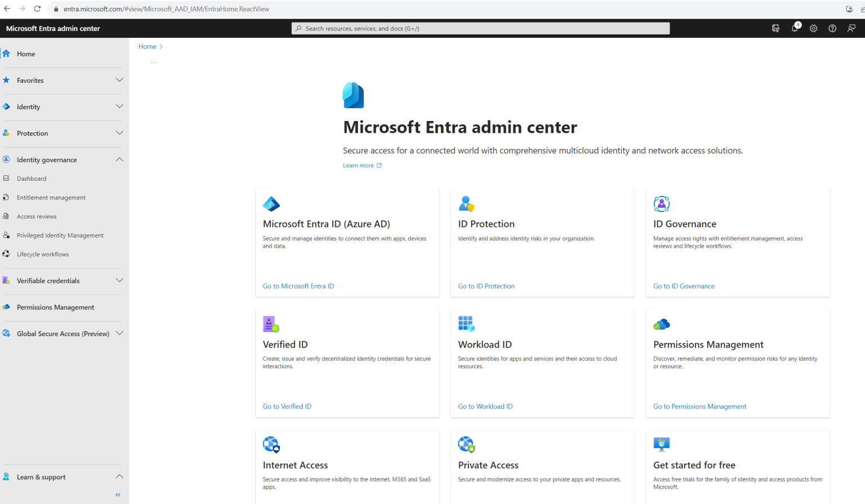Select Permissions Management in the sidebar
This screenshot has width=865, height=504.
[x=55, y=307]
